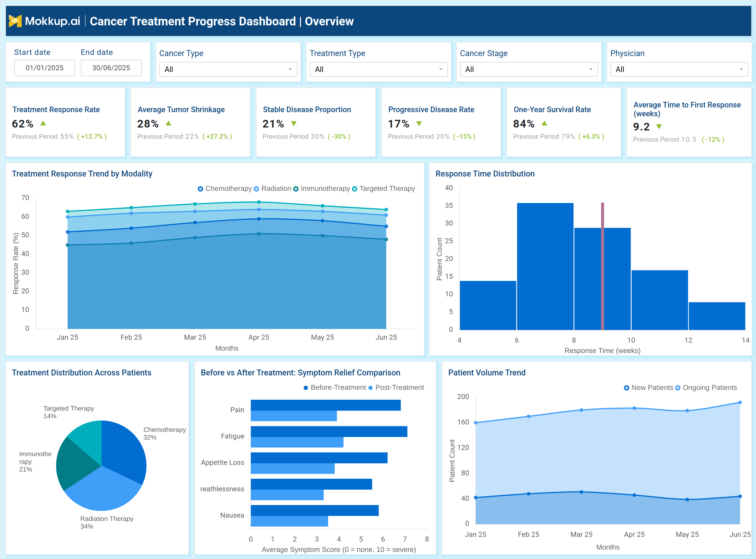Toggle the Radiation legend marker

(256, 189)
